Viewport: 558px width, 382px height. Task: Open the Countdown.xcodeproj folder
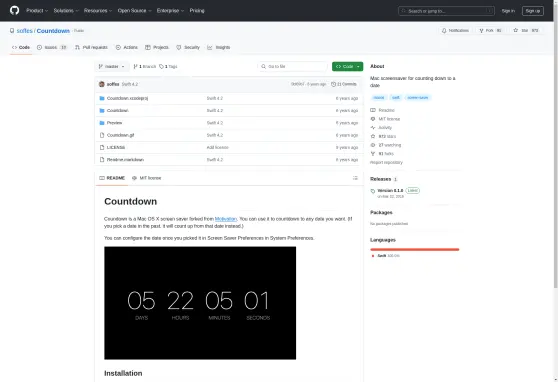click(x=127, y=98)
